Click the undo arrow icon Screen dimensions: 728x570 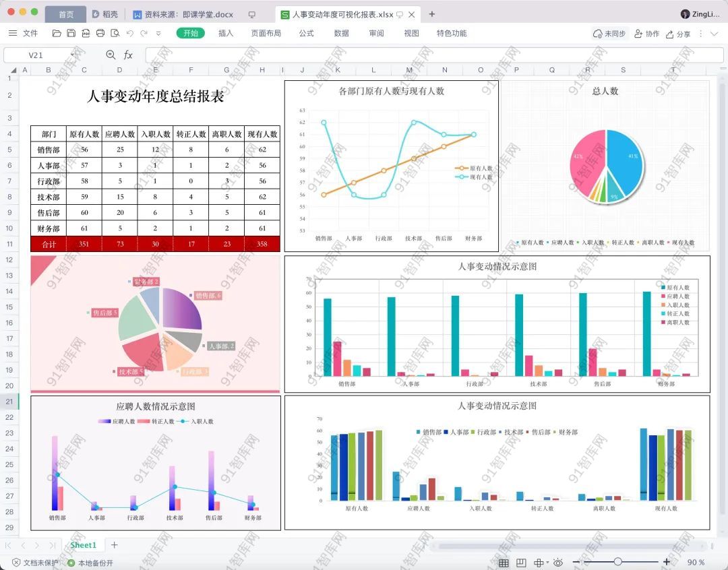tap(129, 33)
